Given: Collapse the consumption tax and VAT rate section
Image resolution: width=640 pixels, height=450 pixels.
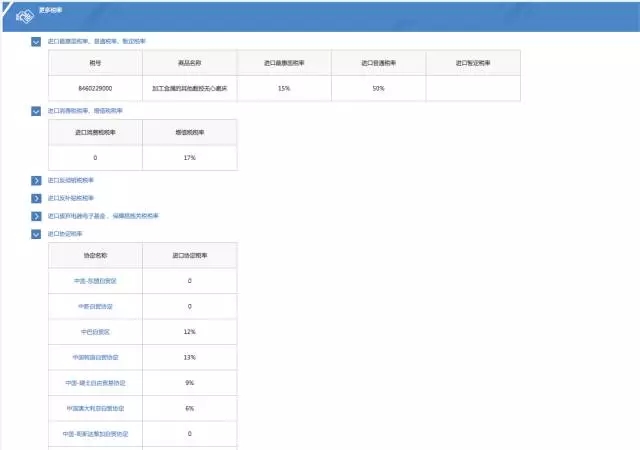Looking at the screenshot, I should point(36,111).
